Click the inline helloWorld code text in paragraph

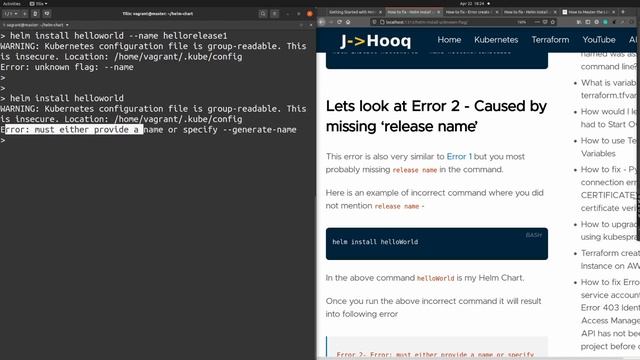click(x=435, y=278)
